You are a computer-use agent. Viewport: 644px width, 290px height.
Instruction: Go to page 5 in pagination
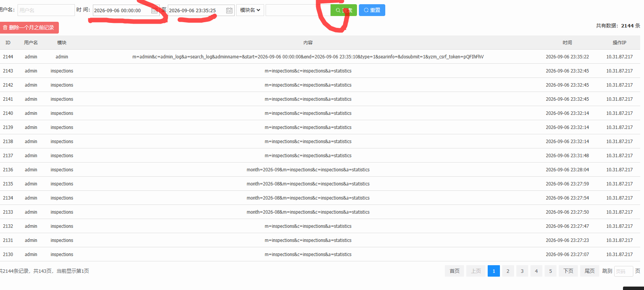pos(550,271)
